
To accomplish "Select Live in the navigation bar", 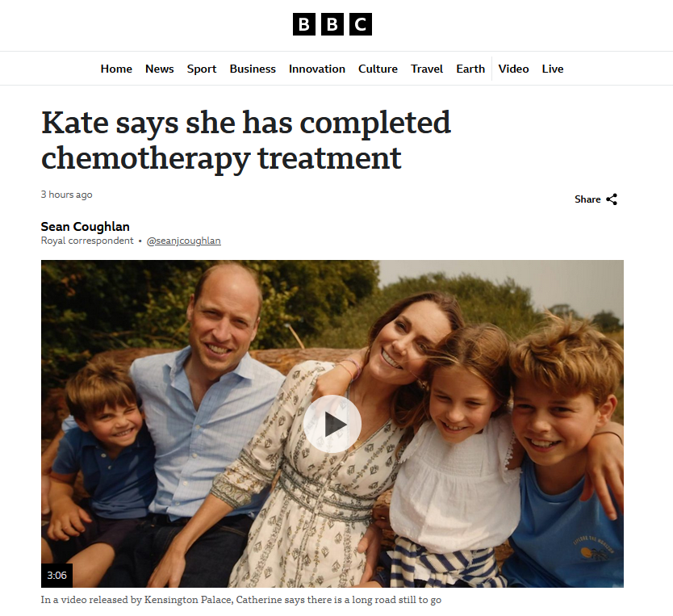I will 553,69.
